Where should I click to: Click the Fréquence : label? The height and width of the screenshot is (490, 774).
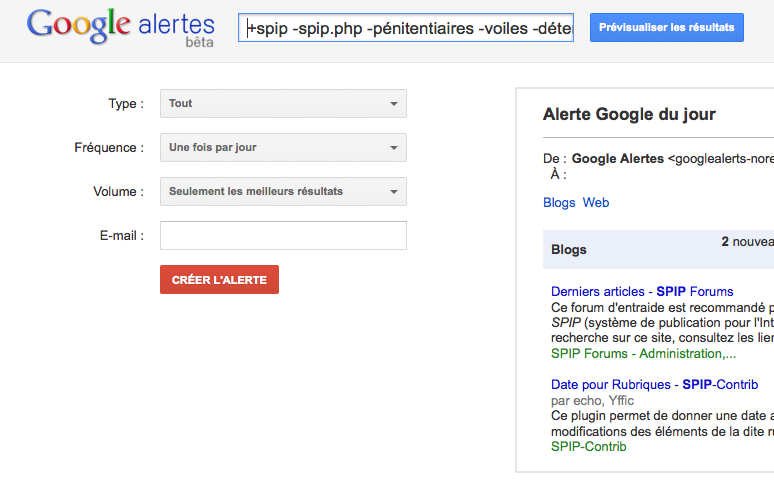pos(109,148)
